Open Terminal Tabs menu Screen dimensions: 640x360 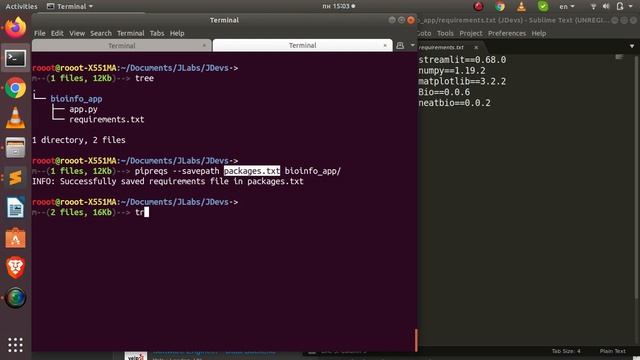[157, 33]
